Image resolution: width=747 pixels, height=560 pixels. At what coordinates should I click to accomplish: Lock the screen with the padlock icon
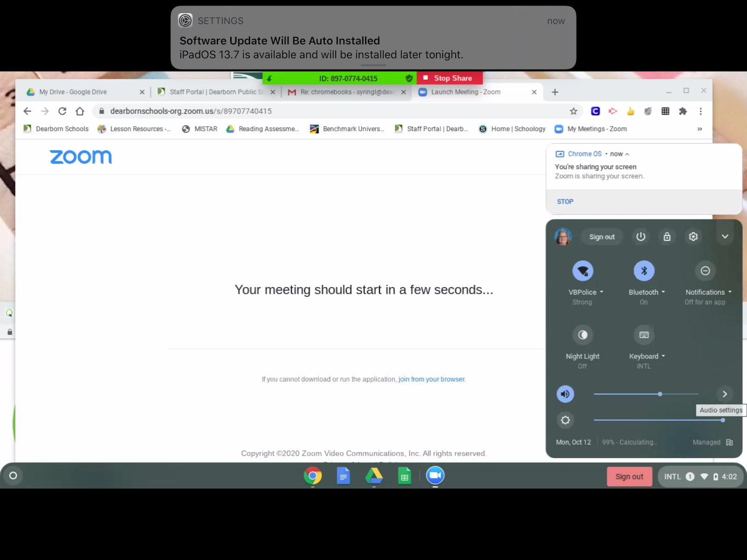667,237
